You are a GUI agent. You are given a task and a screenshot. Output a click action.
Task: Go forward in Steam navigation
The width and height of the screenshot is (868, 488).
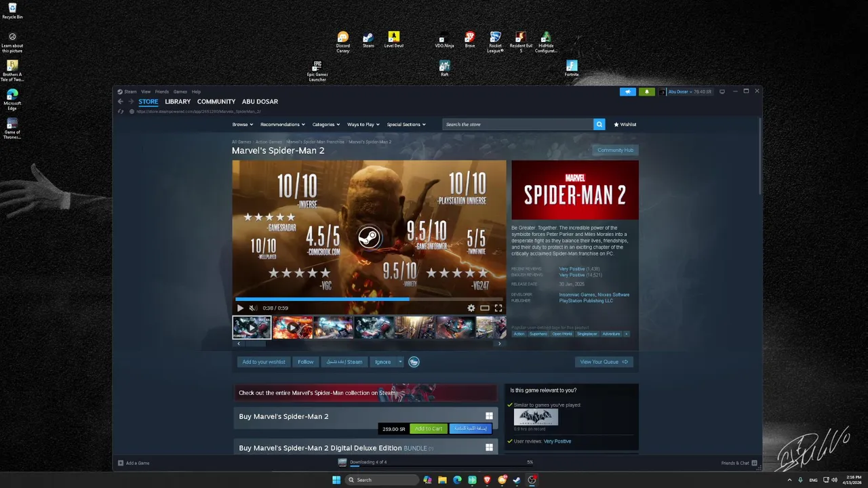[131, 102]
